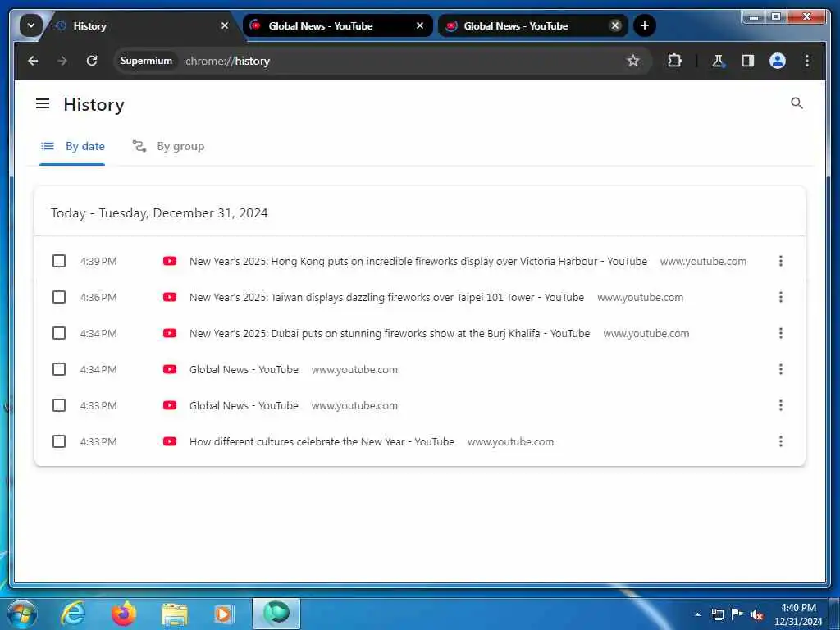Check the 4:34 PM Global News checkbox
840x630 pixels.
pos(59,370)
